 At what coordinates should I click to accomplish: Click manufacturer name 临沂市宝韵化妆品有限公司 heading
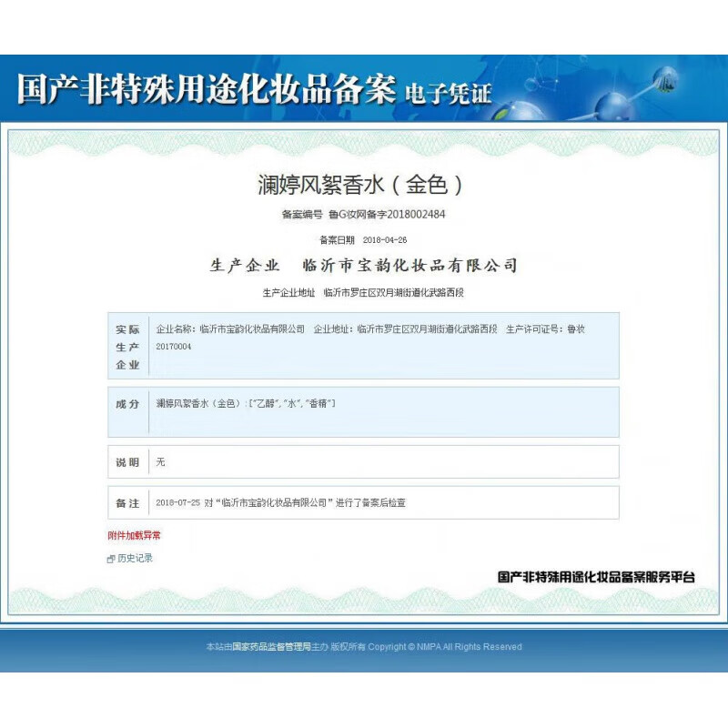[x=409, y=266]
